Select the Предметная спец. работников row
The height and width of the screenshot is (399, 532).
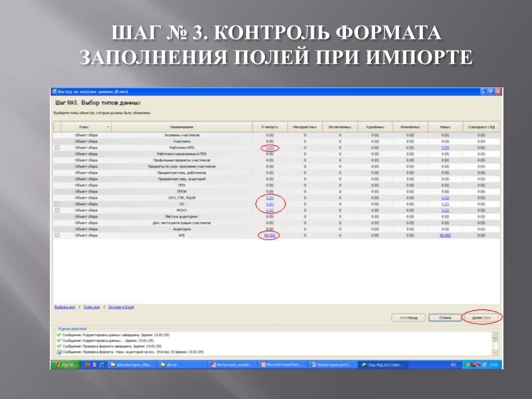click(x=182, y=172)
